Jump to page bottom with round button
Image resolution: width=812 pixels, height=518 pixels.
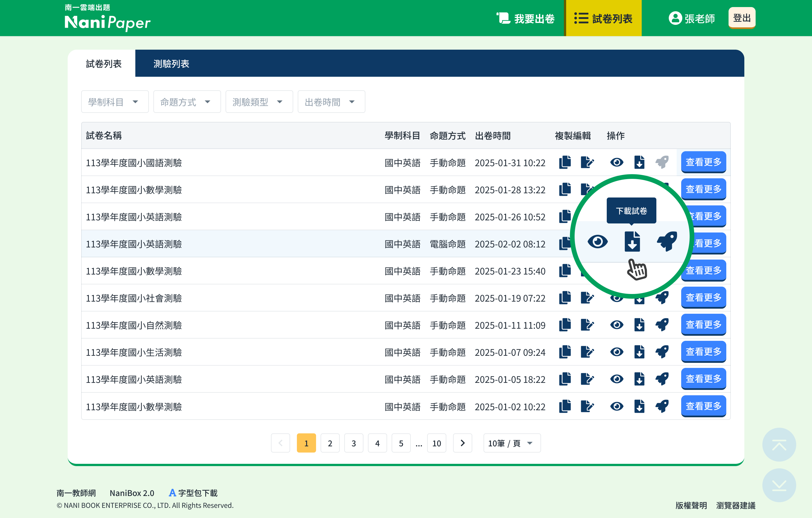click(779, 485)
